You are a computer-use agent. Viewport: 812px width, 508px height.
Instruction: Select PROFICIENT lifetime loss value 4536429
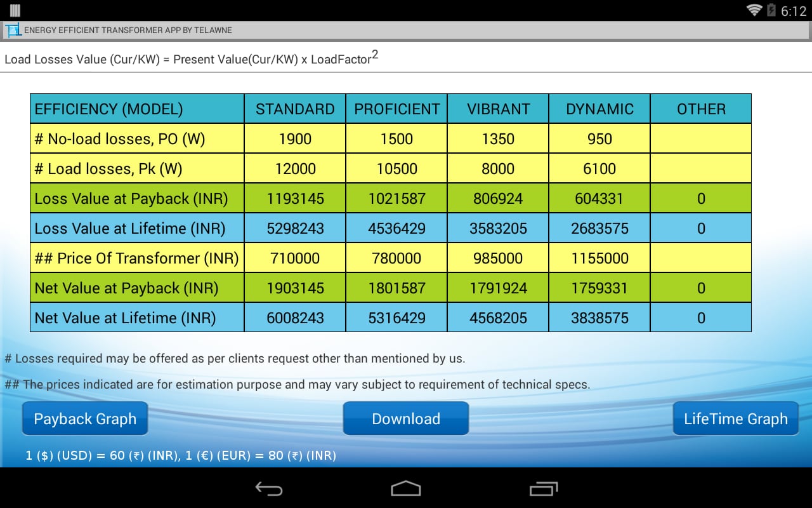pyautogui.click(x=396, y=228)
